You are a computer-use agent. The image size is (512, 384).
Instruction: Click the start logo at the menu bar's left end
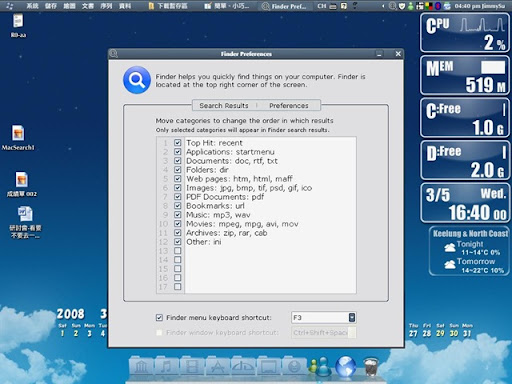9,6
